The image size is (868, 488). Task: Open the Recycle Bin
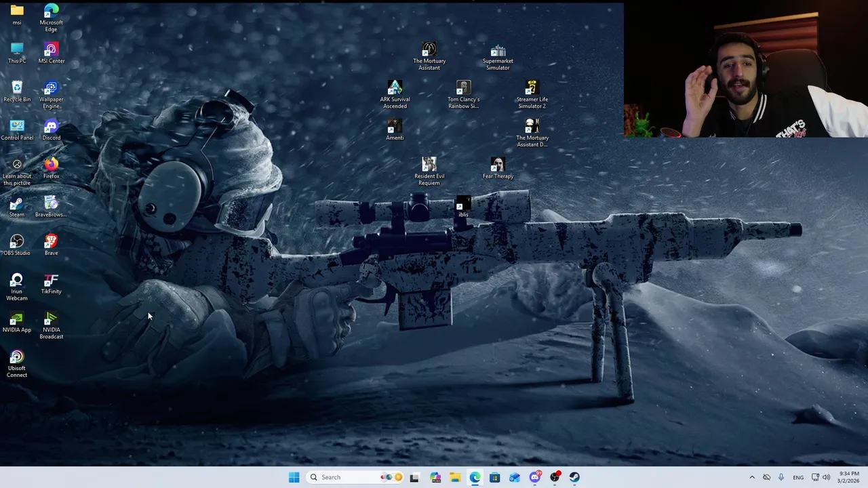pyautogui.click(x=17, y=91)
